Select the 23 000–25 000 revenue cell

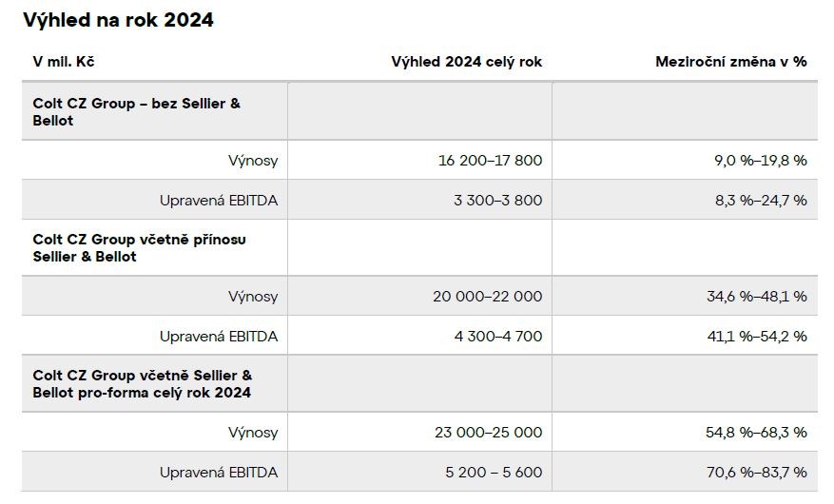pos(487,433)
